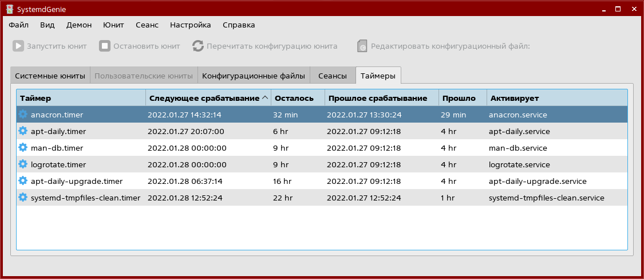Click the Остановить юнит stop icon
This screenshot has width=644, height=279.
[x=105, y=46]
